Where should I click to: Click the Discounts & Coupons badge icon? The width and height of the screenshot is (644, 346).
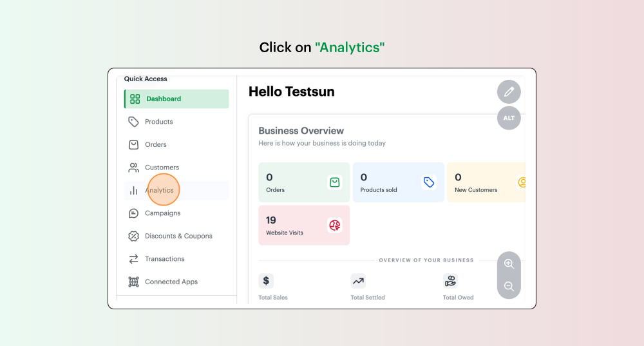click(133, 236)
